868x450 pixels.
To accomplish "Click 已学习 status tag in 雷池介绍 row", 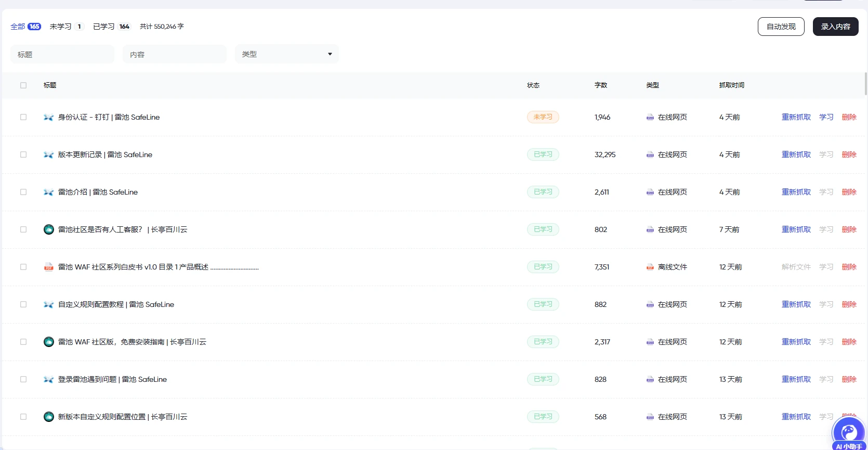I will coord(543,192).
